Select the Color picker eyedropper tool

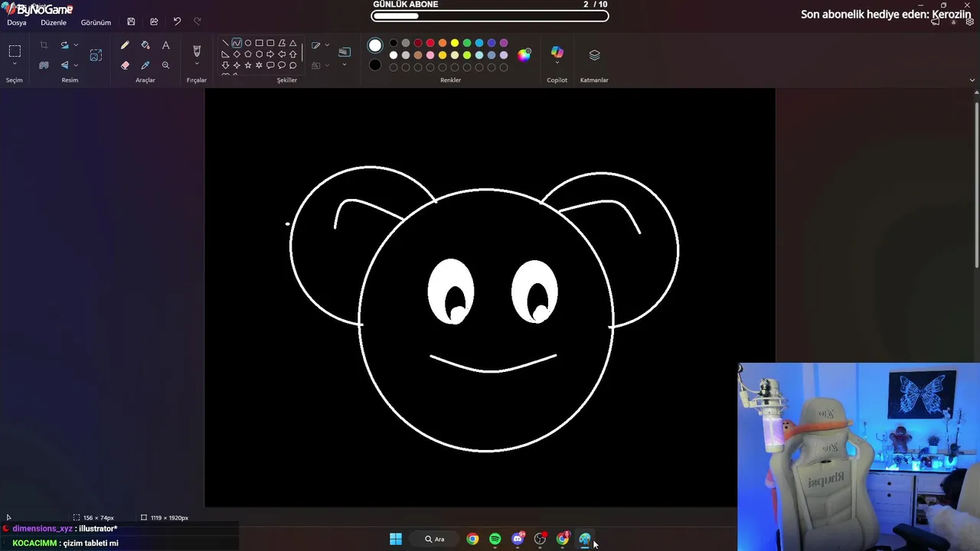point(145,65)
